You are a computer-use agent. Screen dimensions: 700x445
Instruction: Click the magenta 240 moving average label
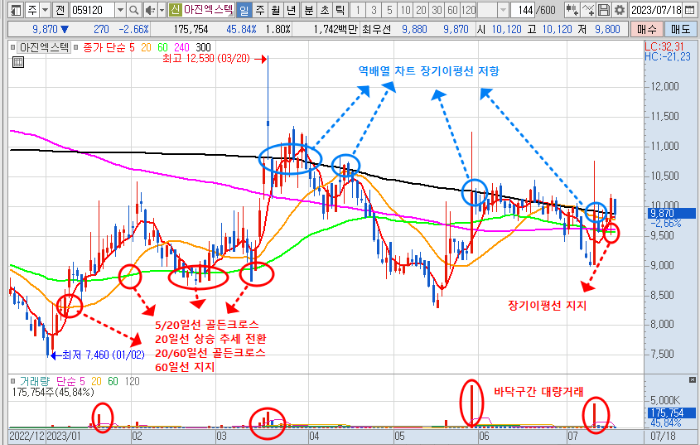(182, 47)
